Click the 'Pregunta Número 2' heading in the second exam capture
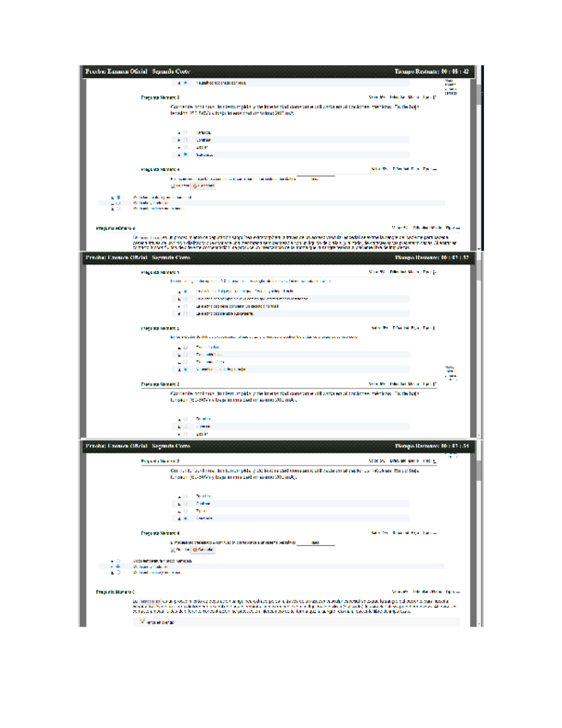The height and width of the screenshot is (728, 562). coord(160,328)
